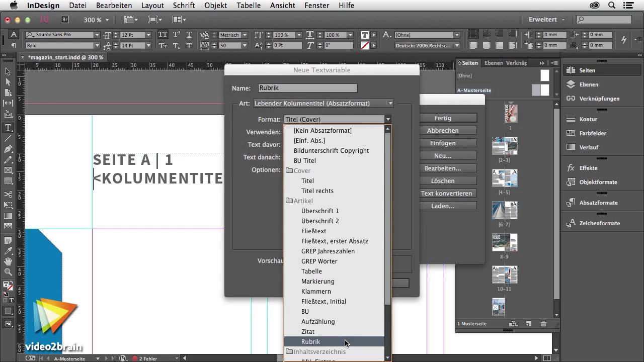
Task: Pick the Scissors tool
Action: pos(8,195)
